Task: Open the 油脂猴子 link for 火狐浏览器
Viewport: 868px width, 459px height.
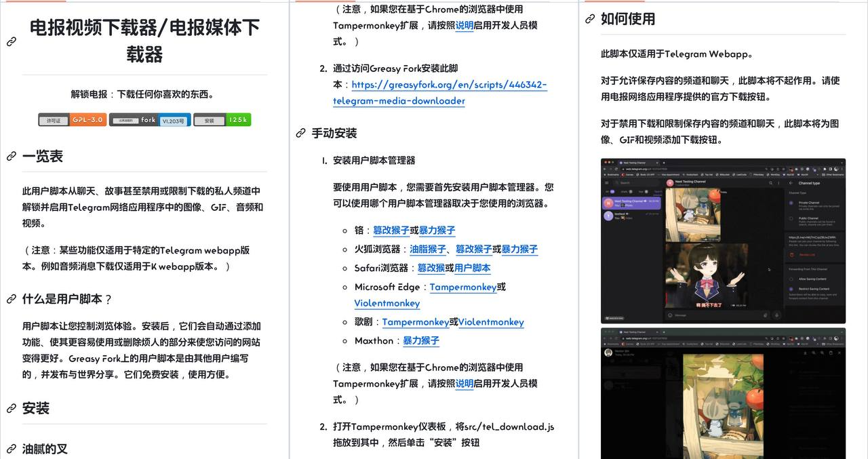Action: (x=428, y=250)
